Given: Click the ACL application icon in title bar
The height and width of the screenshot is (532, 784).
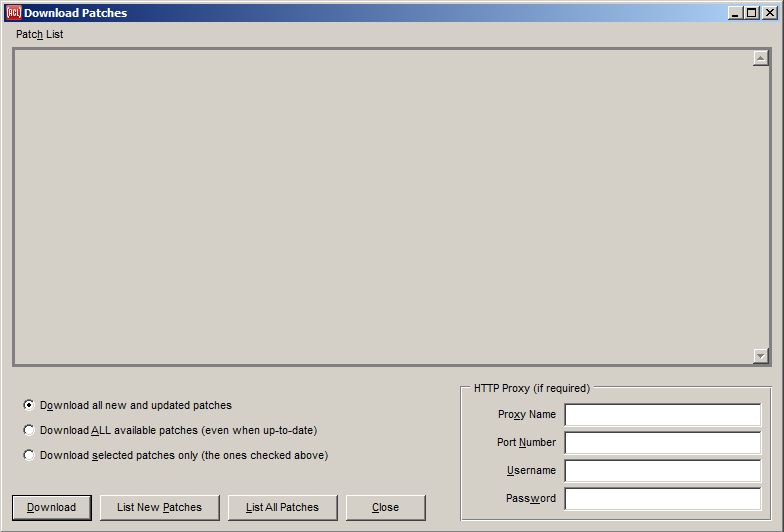Looking at the screenshot, I should pos(13,13).
